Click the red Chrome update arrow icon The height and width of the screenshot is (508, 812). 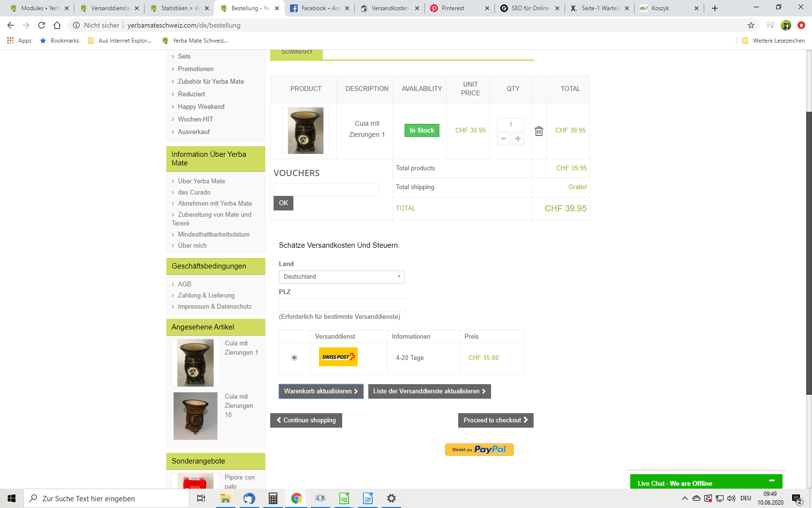pos(801,25)
